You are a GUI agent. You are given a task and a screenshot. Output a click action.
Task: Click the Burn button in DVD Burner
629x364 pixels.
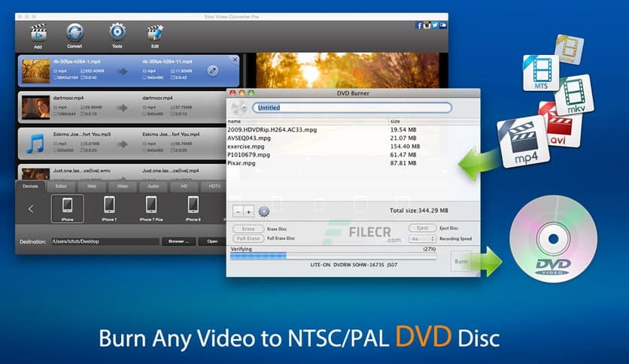461,261
